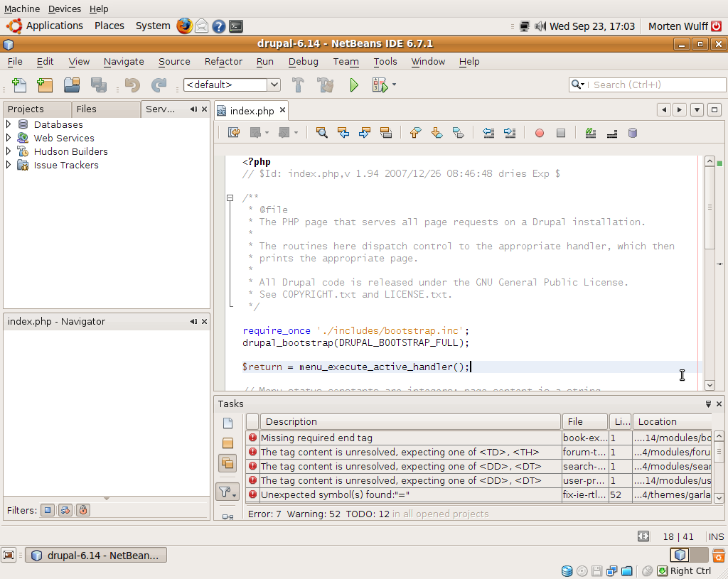This screenshot has width=728, height=579.
Task: Click the New File toolbar icon
Action: [x=19, y=85]
